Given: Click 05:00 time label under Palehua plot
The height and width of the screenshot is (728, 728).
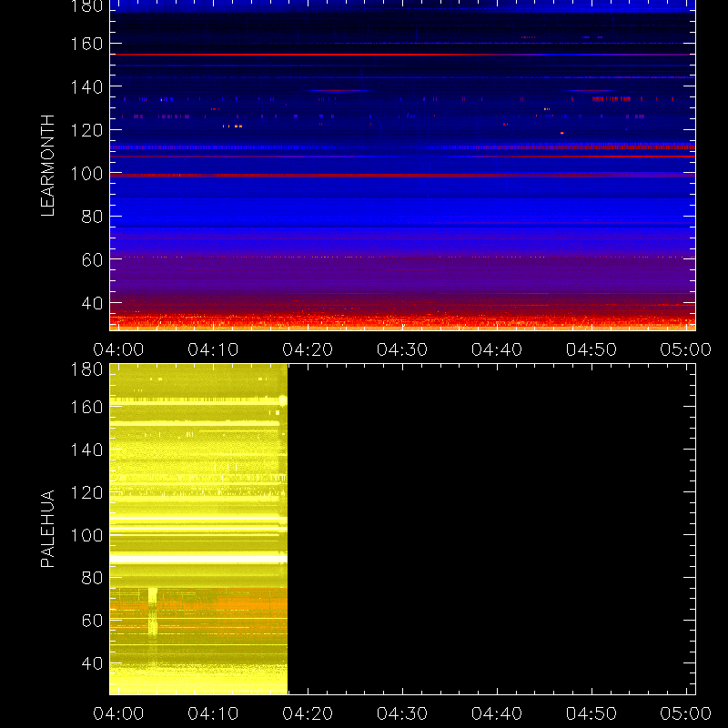Looking at the screenshot, I should [686, 713].
